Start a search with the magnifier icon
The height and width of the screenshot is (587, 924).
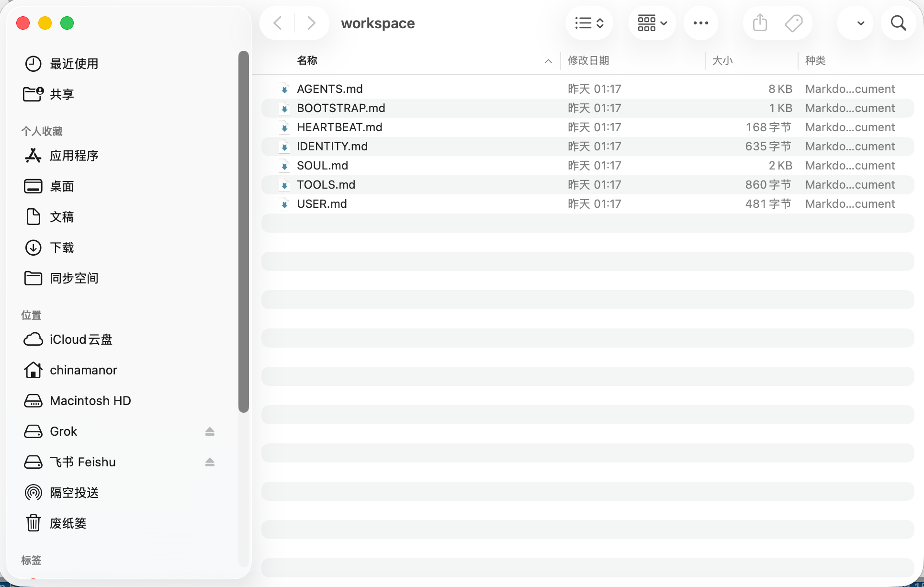pos(898,23)
